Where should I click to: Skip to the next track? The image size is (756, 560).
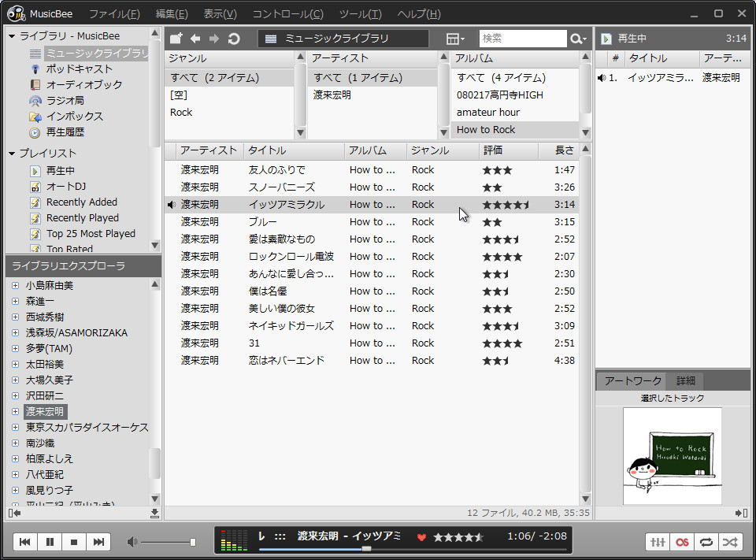[100, 540]
